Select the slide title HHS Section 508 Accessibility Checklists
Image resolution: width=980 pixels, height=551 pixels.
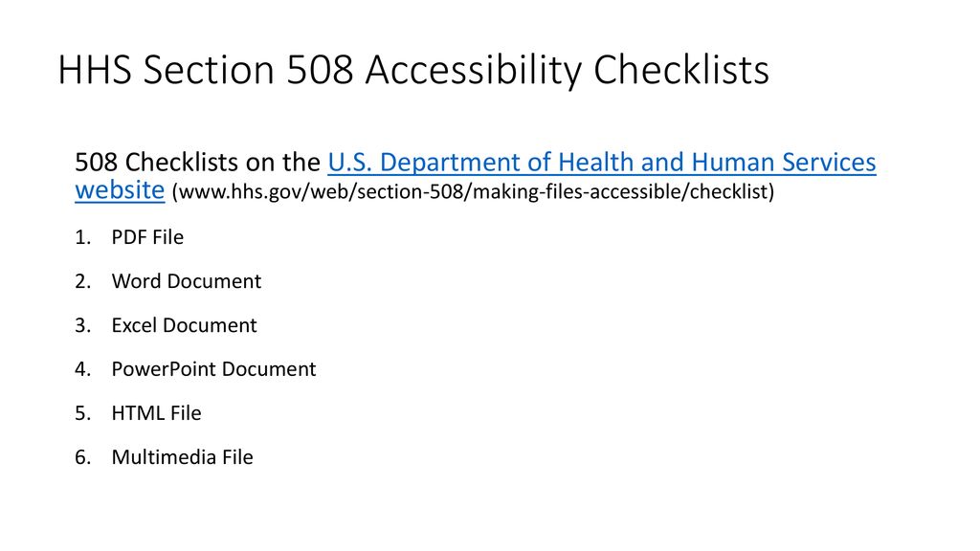[x=413, y=70]
